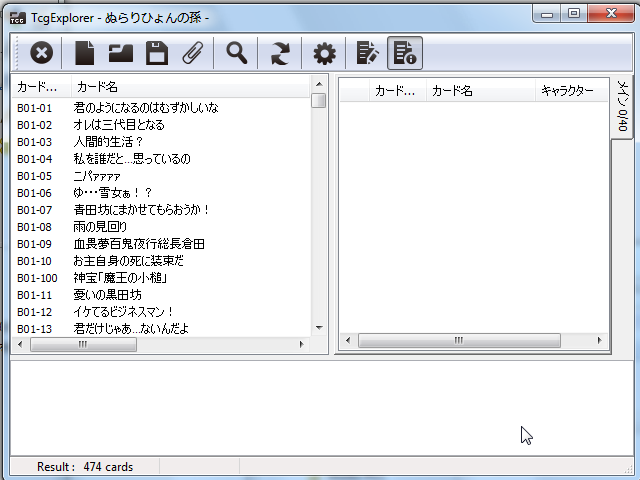Viewport: 640px width, 480px height.
Task: Sort left list by カード… number header
Action: tap(42, 87)
